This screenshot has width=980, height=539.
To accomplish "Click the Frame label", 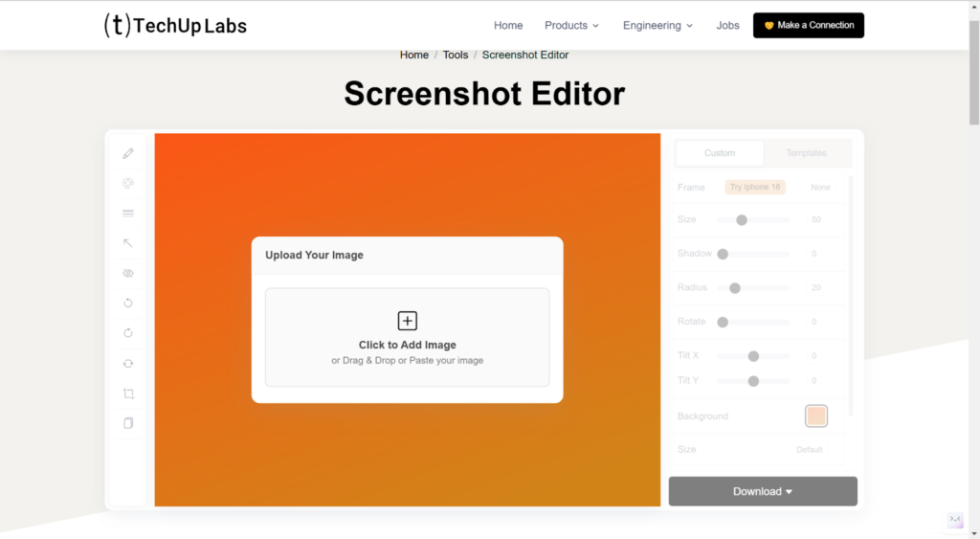I will [x=691, y=188].
